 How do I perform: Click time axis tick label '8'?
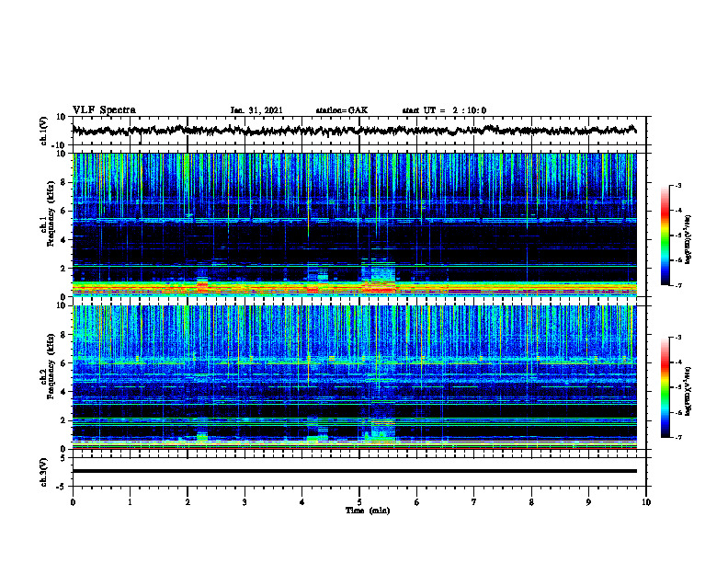tap(531, 502)
